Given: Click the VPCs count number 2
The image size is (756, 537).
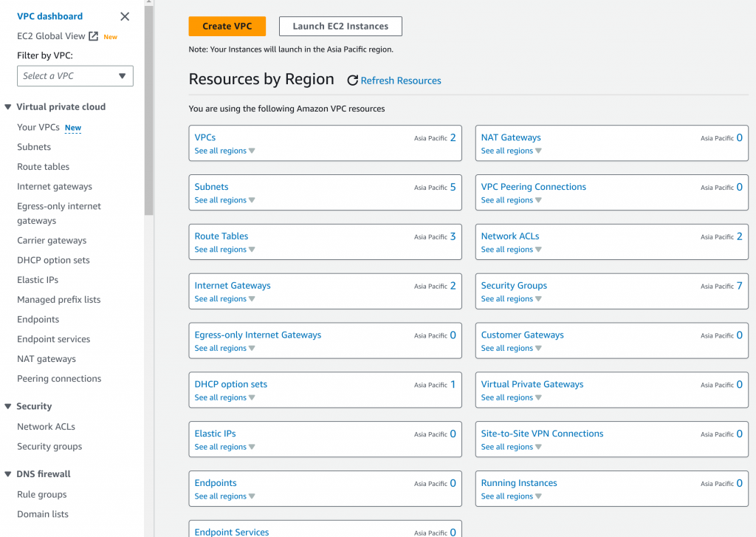Looking at the screenshot, I should point(453,137).
